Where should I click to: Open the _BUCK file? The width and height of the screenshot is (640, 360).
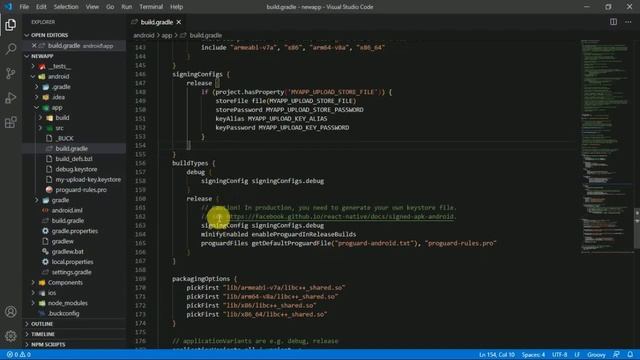tap(74, 138)
